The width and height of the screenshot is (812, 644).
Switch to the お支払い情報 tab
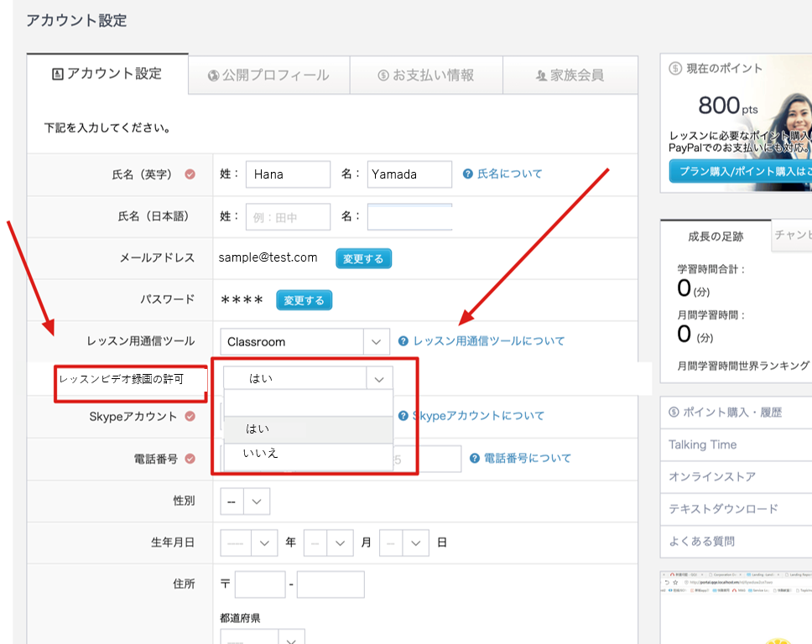[425, 75]
